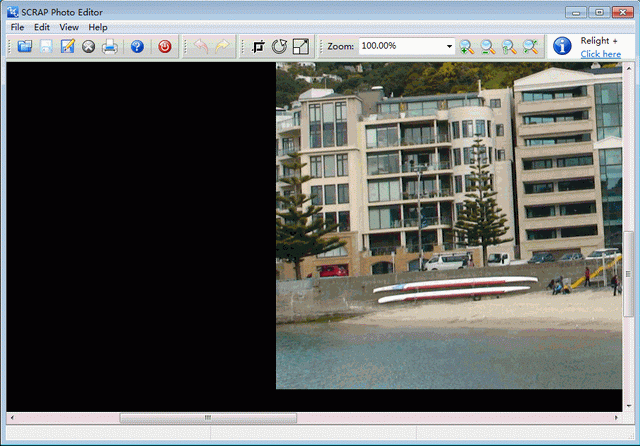The width and height of the screenshot is (640, 446).
Task: Click the fourth zoom magnifier icon
Action: coord(530,47)
